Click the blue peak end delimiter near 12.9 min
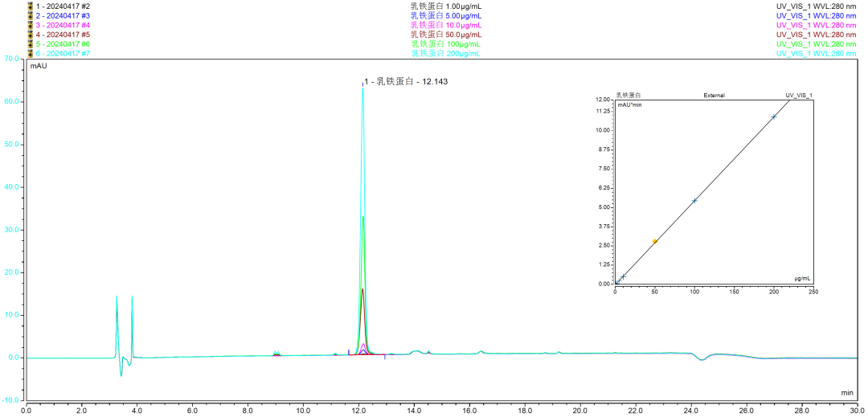This screenshot has height=417, width=868. 385,357
